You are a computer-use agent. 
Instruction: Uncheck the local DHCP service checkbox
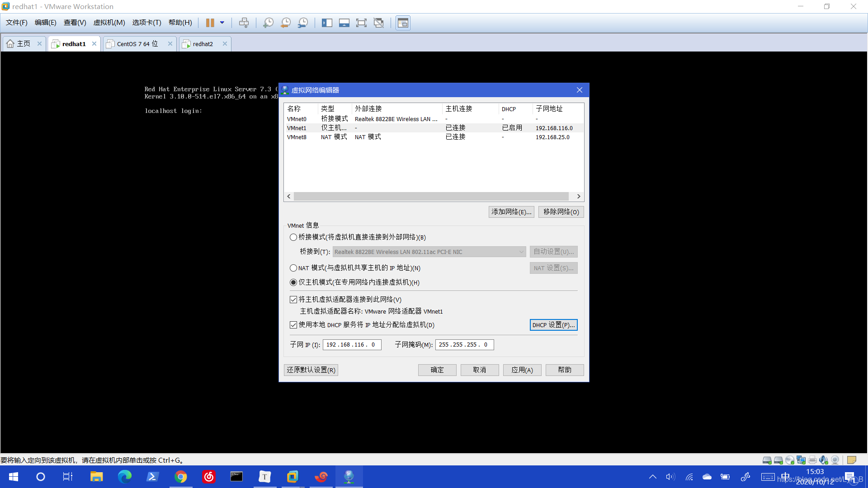pos(293,325)
